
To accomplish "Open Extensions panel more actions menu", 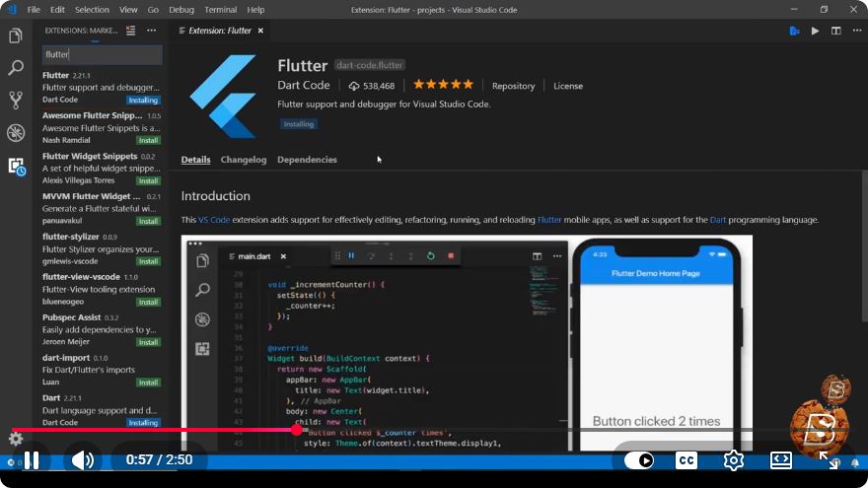I will tap(151, 31).
